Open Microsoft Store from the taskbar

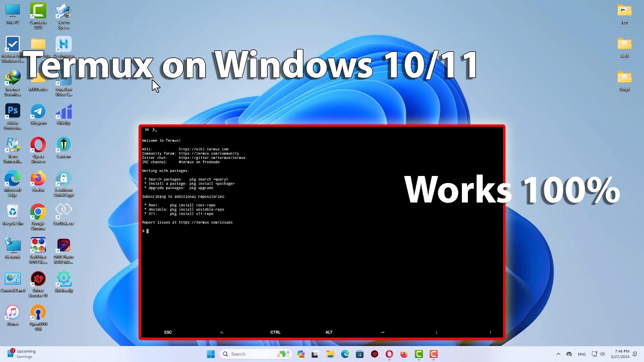pyautogui.click(x=360, y=354)
